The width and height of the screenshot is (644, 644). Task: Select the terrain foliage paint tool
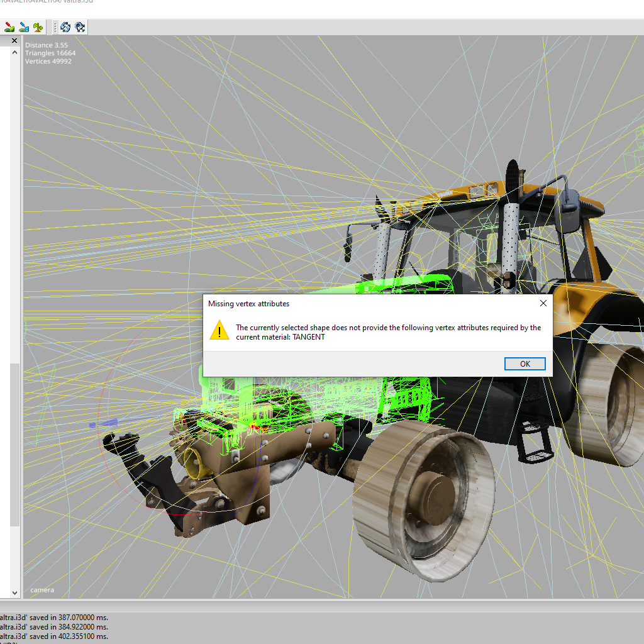pyautogui.click(x=9, y=28)
